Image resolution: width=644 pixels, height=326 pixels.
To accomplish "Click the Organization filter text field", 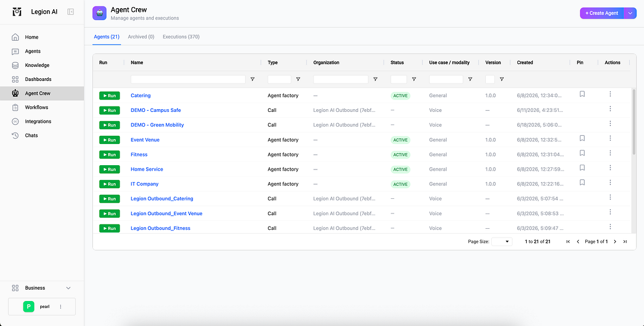I will tap(341, 79).
